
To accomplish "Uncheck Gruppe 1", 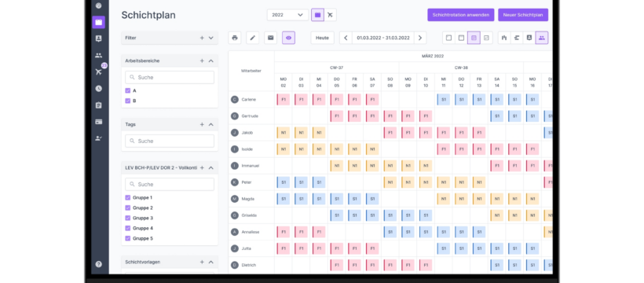I will [128, 198].
